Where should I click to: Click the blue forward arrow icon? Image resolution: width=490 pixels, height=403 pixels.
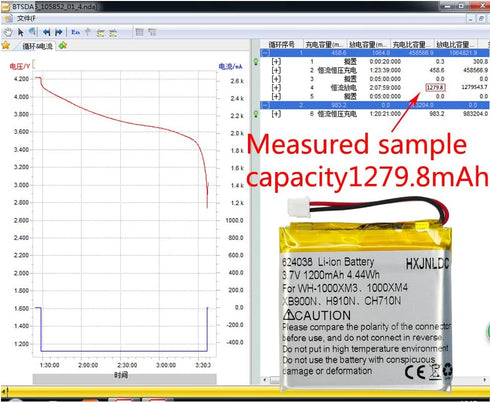tap(59, 32)
